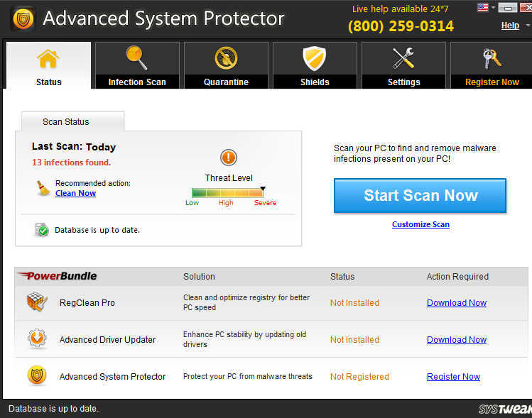Image resolution: width=532 pixels, height=418 pixels.
Task: Open the Help link
Action: 510,26
